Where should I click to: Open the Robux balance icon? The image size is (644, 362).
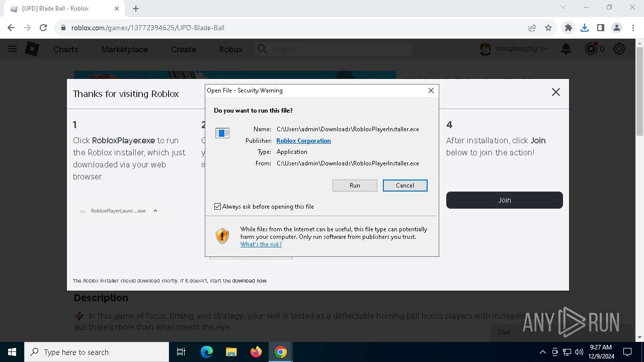(591, 49)
